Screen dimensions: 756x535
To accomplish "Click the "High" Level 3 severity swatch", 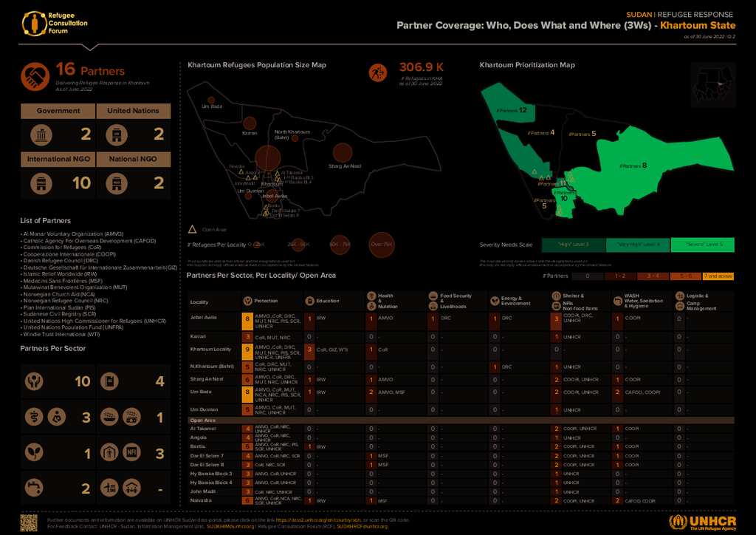I will click(x=574, y=245).
